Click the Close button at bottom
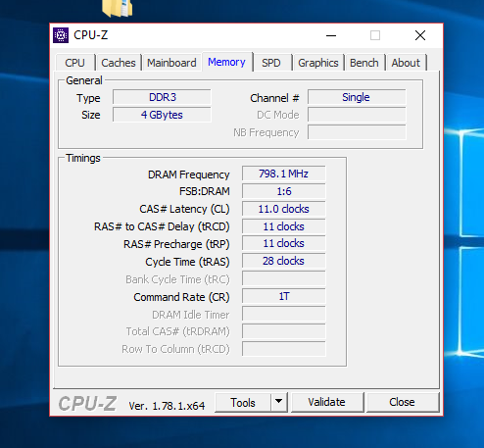Screen dimensions: 484x448 click(402, 402)
